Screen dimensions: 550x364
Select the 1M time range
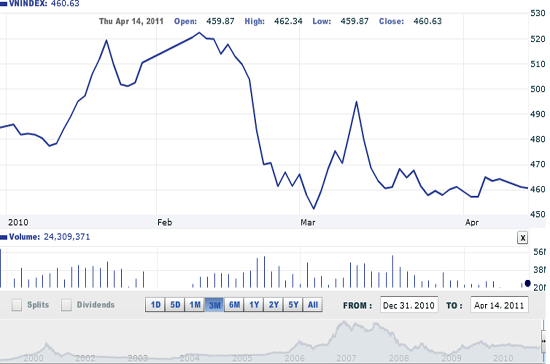point(195,305)
